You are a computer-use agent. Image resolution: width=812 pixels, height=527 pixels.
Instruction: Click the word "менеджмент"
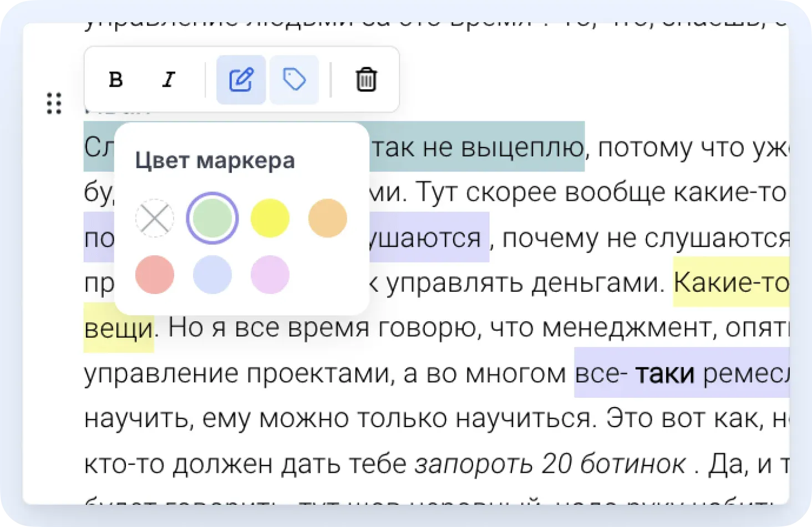click(626, 328)
